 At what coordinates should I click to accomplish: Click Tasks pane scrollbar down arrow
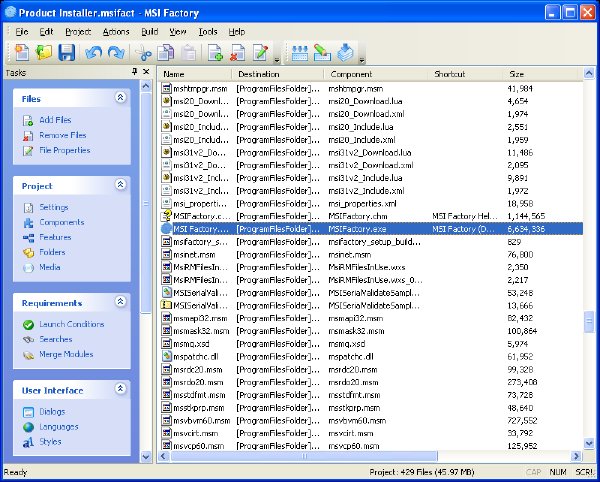146,456
